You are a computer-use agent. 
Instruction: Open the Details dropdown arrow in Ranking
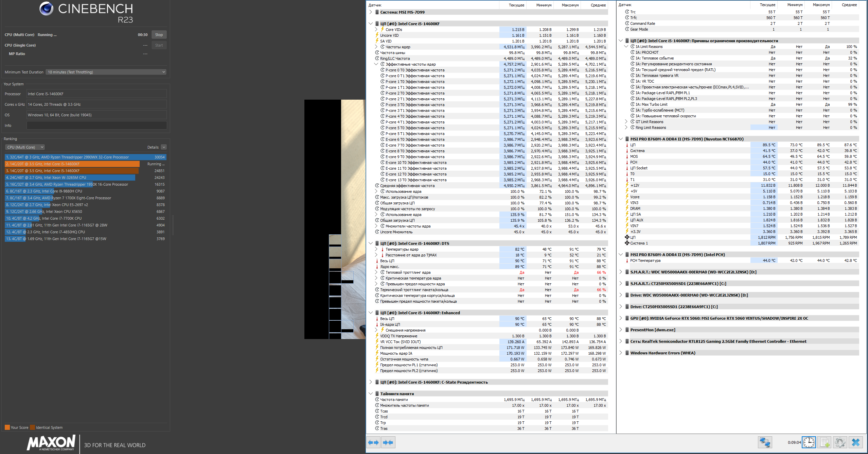164,147
